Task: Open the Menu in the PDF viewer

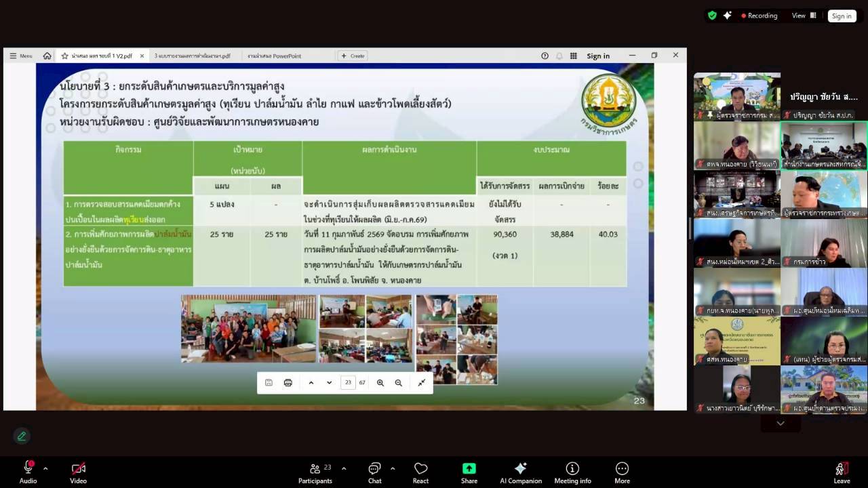Action: coord(20,56)
